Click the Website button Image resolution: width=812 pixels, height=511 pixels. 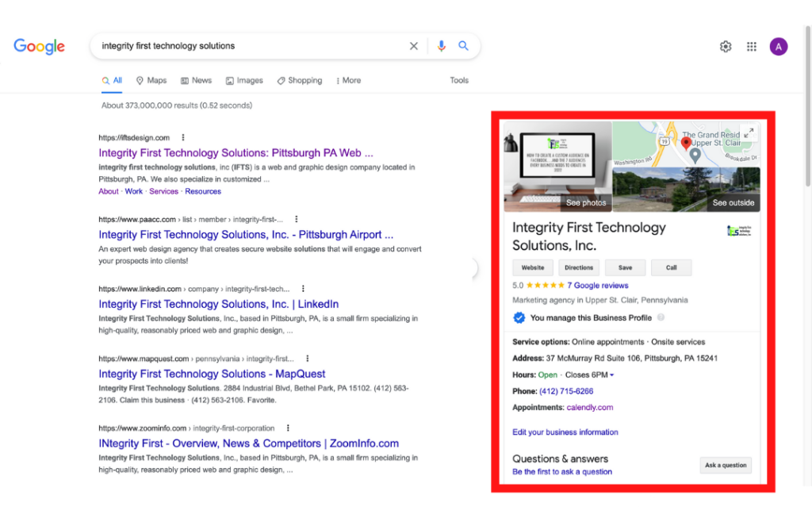click(x=533, y=267)
